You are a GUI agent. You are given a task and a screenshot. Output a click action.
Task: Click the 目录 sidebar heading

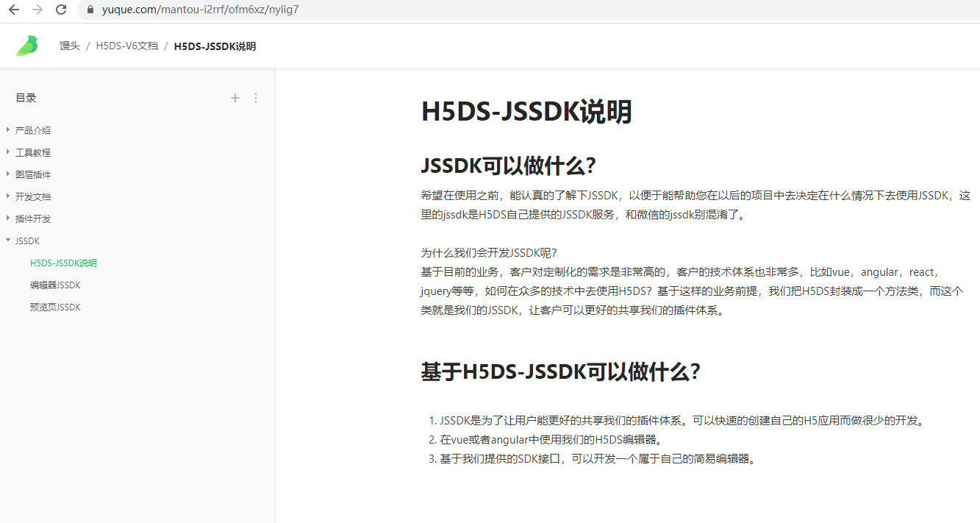26,98
